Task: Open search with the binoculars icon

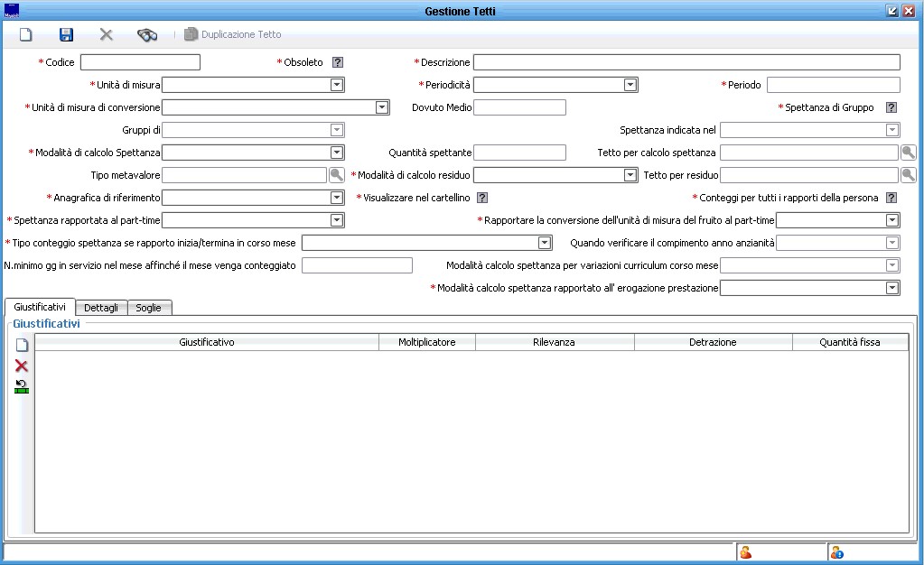Action: [146, 35]
